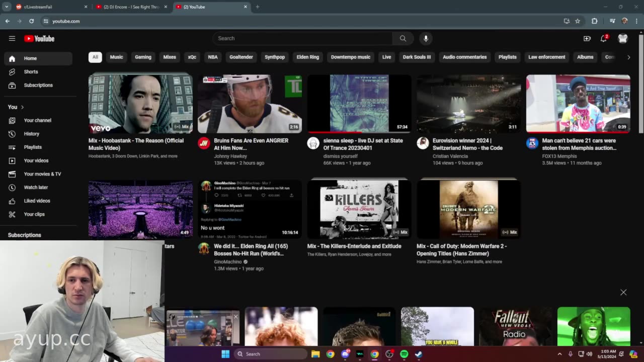Open new browser tab plus button

[258, 7]
